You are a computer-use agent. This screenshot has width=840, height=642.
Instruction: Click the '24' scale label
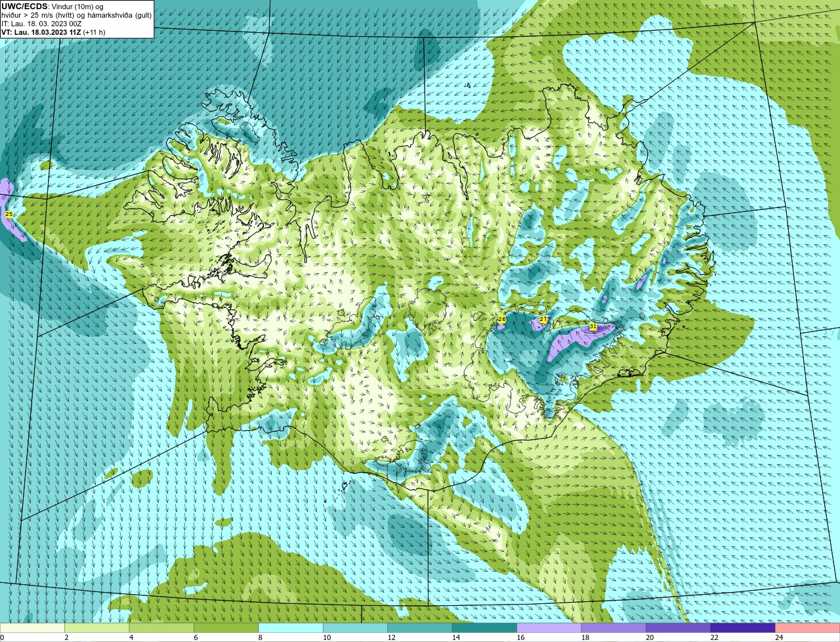click(x=778, y=637)
